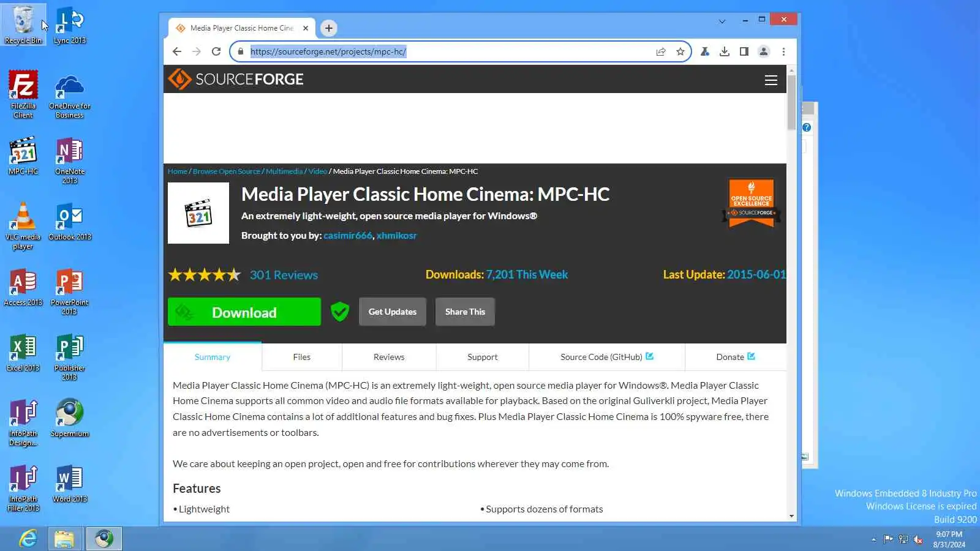Viewport: 980px width, 551px height.
Task: Launch Internet Explorer from the taskbar
Action: pyautogui.click(x=28, y=539)
